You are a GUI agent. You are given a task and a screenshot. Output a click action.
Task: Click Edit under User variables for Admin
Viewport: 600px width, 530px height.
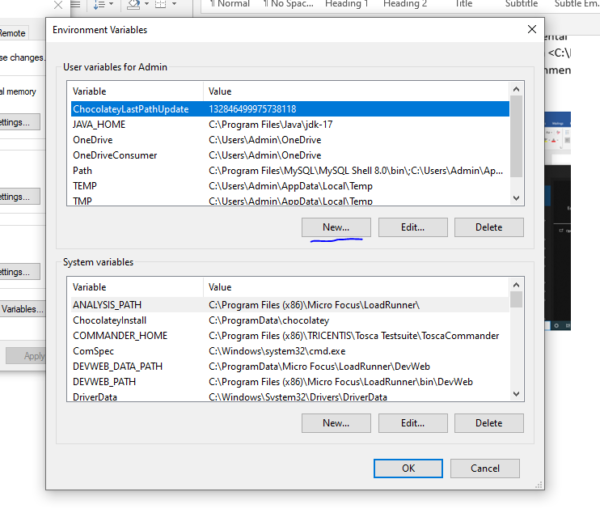(412, 227)
